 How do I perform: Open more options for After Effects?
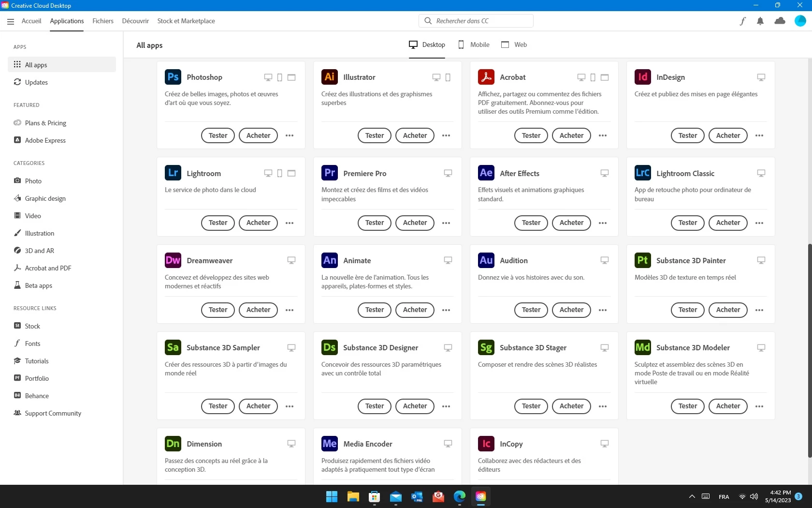[x=603, y=223]
